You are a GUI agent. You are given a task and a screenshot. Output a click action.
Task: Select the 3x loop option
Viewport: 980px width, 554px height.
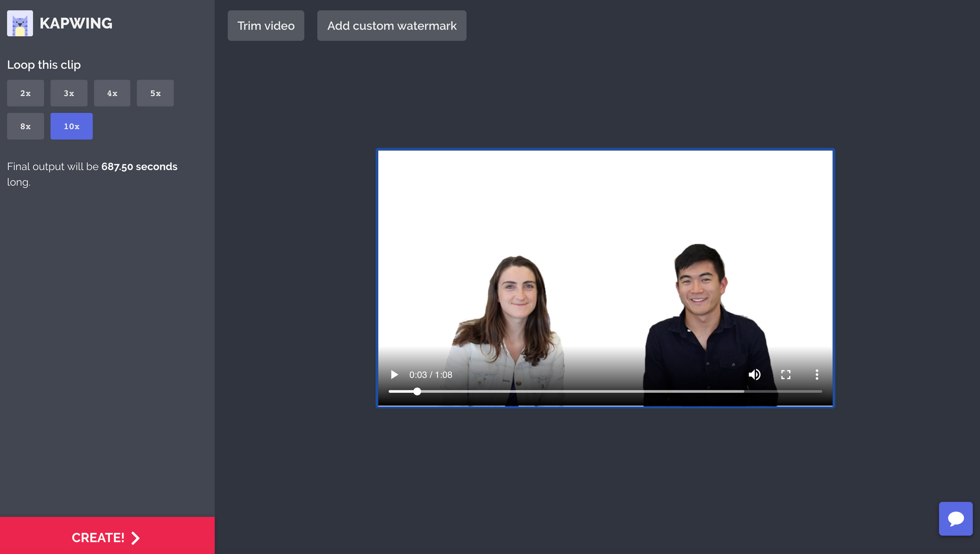coord(69,93)
